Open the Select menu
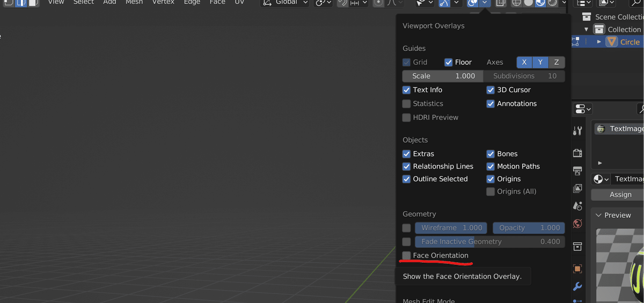644x303 pixels. (84, 2)
